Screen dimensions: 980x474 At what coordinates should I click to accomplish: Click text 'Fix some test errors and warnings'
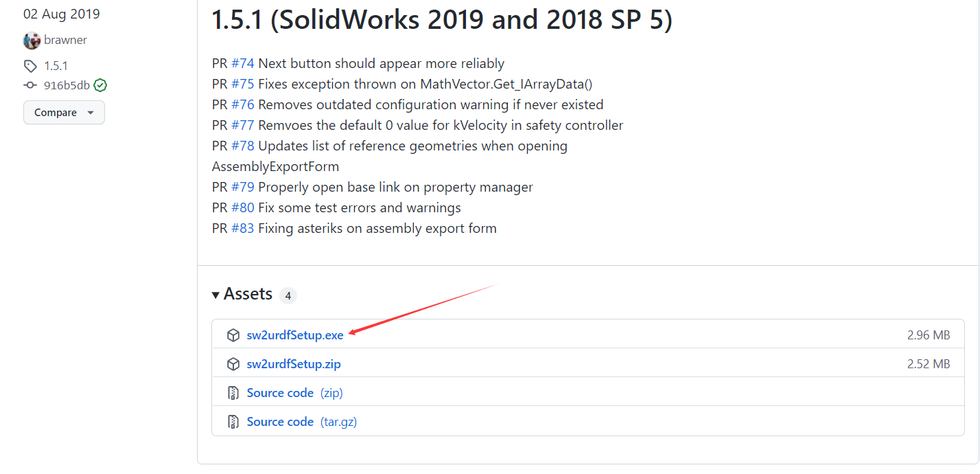point(360,207)
